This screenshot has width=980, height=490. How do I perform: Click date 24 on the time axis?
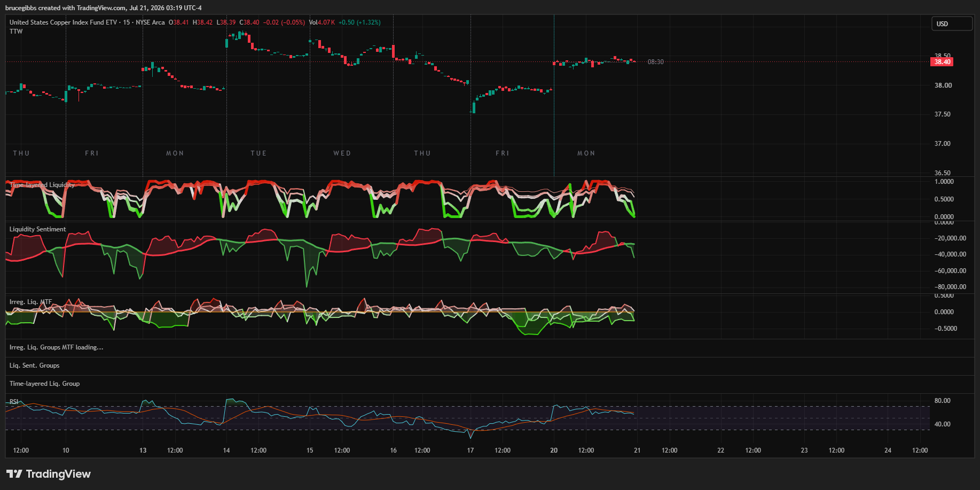(888, 450)
